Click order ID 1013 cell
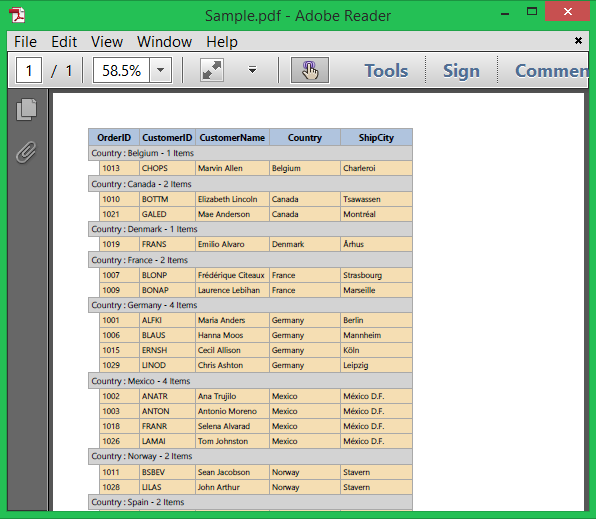 (119, 168)
